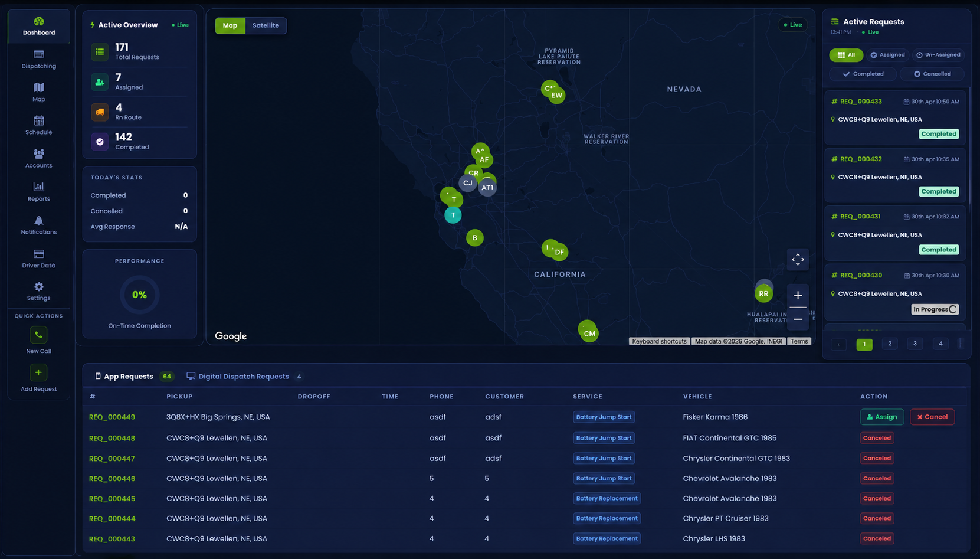Click Chrysler LHS 1983 vehicle cell

pos(714,538)
